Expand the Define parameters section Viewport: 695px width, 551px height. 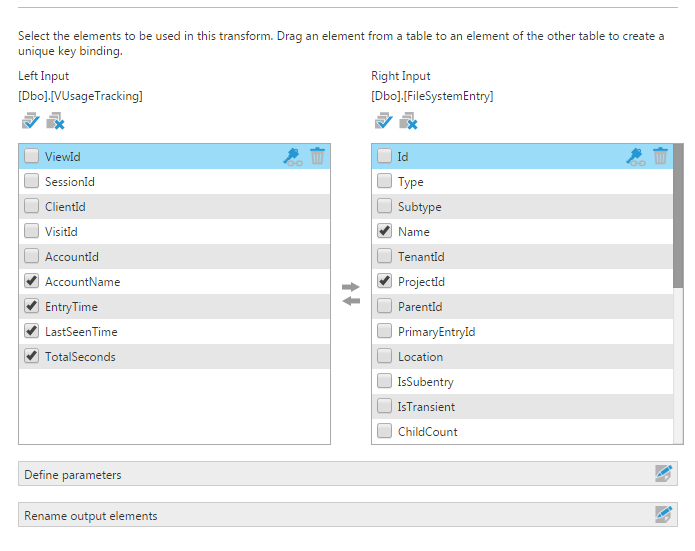[348, 474]
